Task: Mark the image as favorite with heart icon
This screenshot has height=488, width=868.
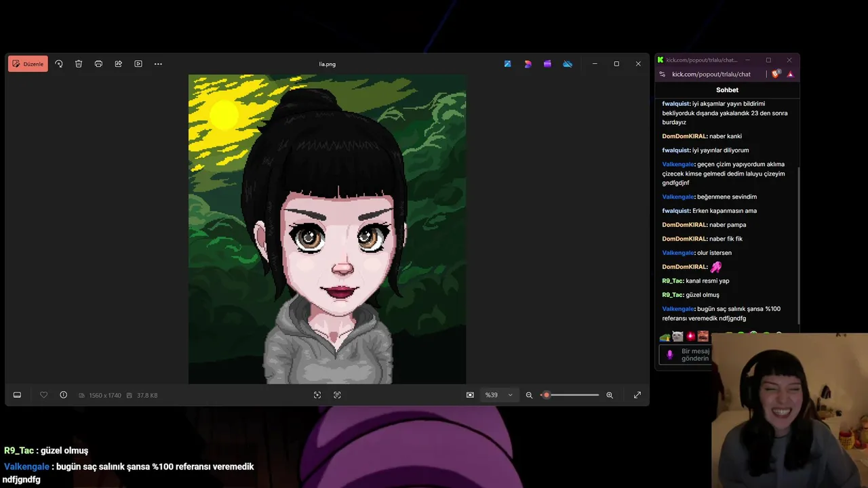Action: tap(43, 395)
